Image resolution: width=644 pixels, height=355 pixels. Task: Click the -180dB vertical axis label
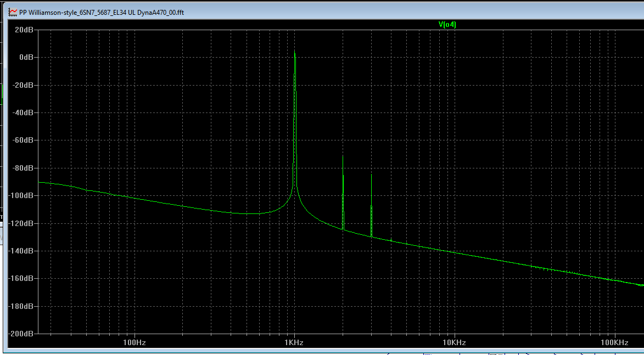coord(22,306)
